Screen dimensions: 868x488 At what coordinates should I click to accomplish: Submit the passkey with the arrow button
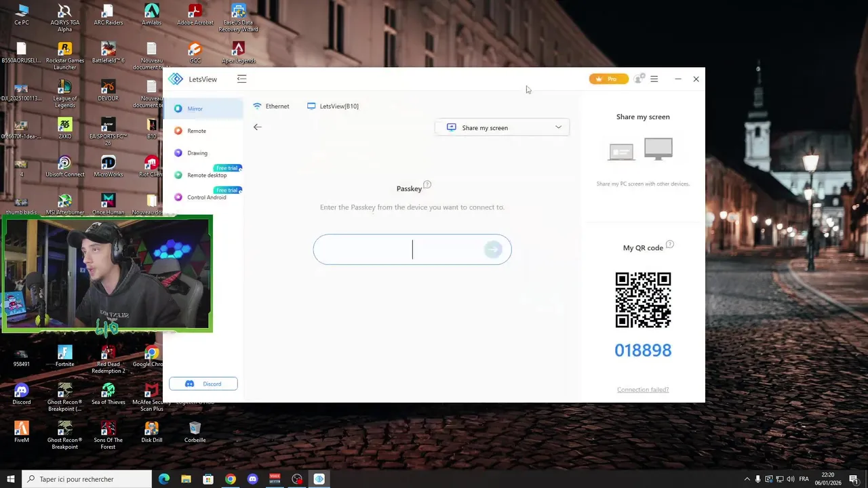[x=494, y=249]
